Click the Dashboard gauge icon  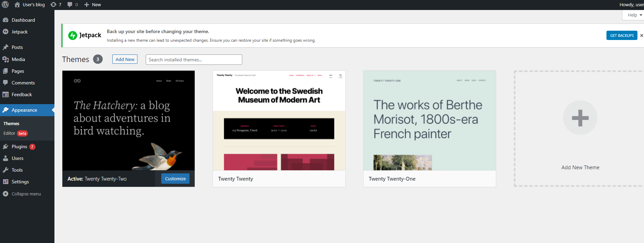click(6, 20)
